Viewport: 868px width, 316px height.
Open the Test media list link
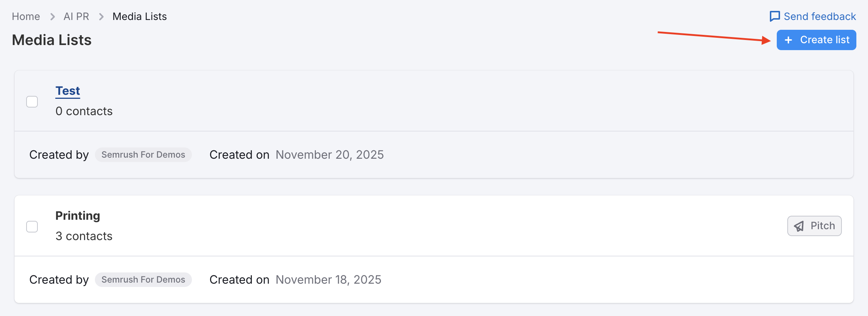[x=68, y=91]
